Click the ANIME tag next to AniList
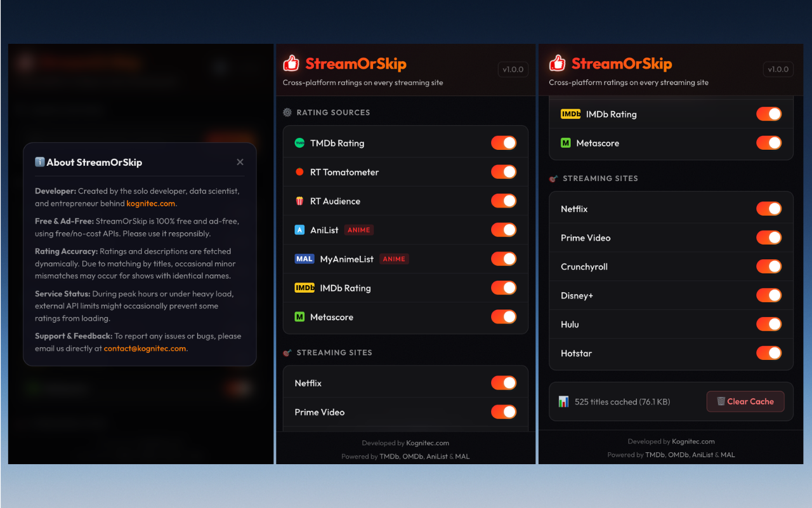Viewport: 812px width, 508px height. pos(359,230)
